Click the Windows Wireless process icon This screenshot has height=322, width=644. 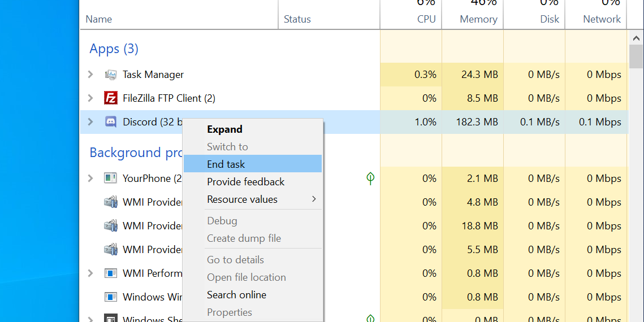pos(110,297)
